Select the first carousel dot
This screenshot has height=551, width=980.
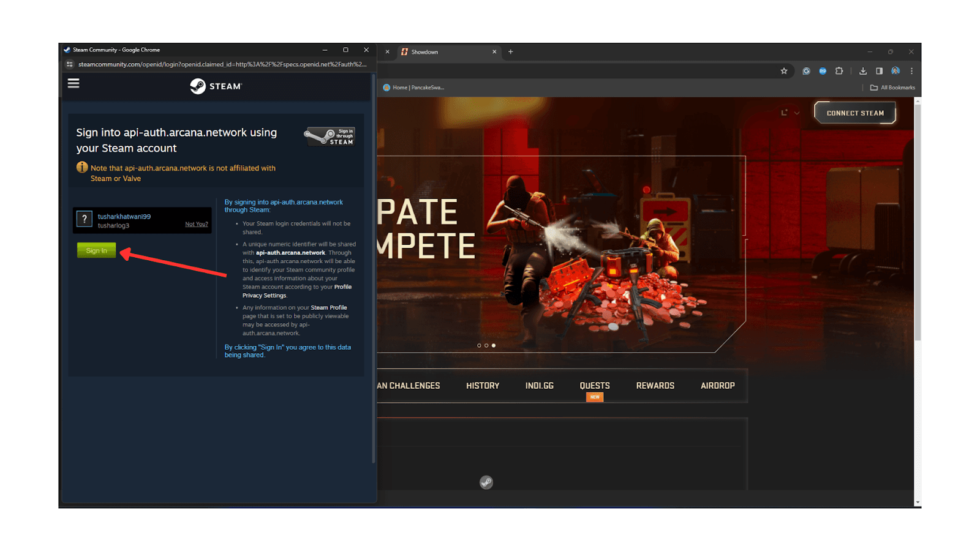pyautogui.click(x=479, y=345)
